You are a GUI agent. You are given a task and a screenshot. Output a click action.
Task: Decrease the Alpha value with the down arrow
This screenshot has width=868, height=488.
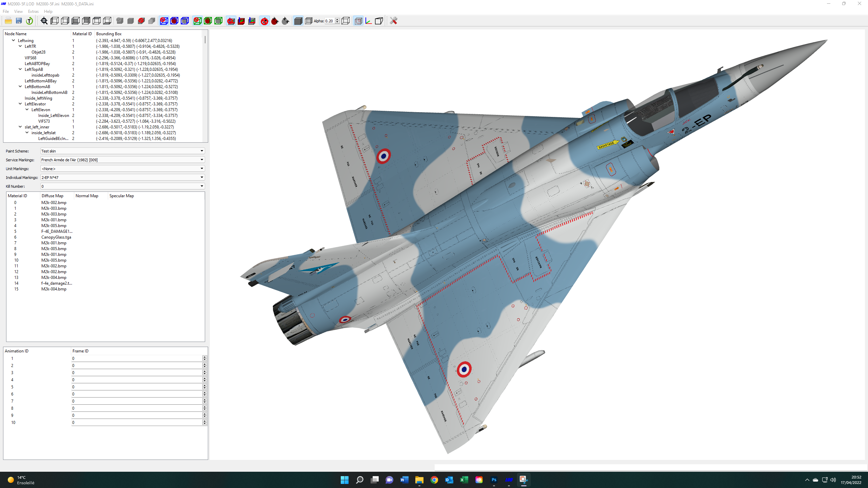(x=337, y=22)
